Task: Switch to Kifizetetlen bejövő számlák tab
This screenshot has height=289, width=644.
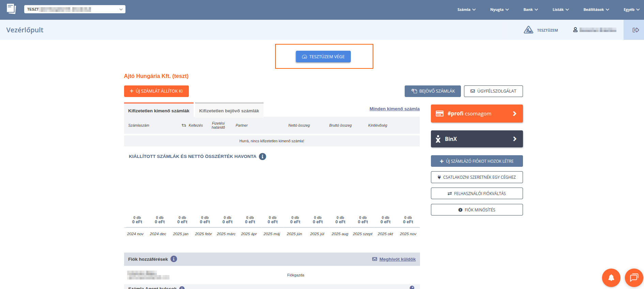Action: point(229,111)
